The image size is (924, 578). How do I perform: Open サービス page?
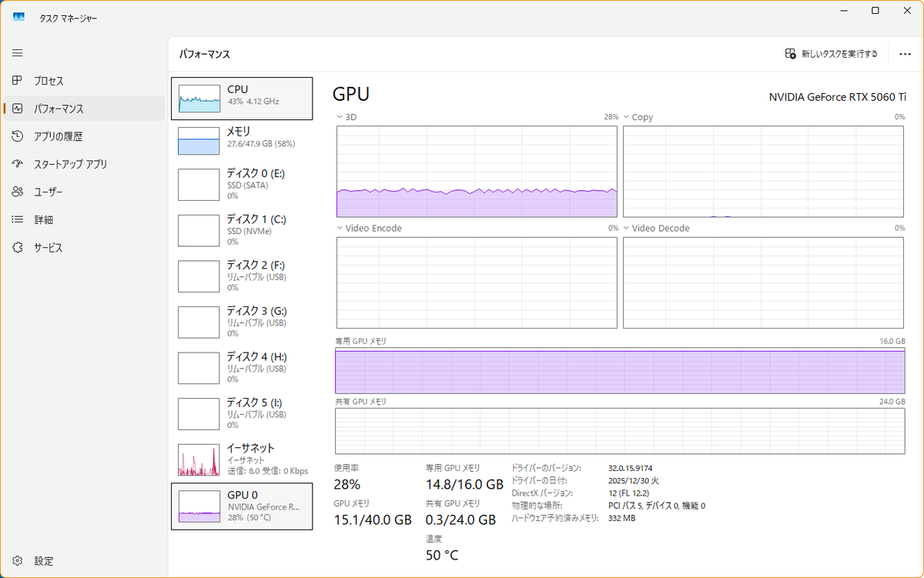pyautogui.click(x=84, y=248)
